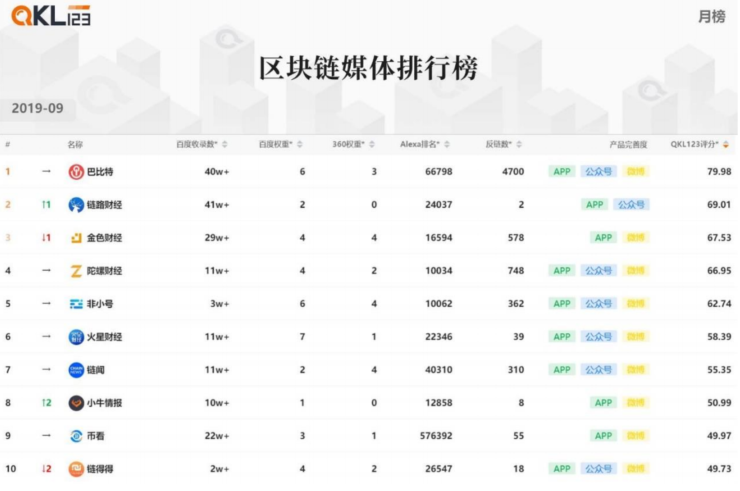Image resolution: width=740 pixels, height=491 pixels.
Task: Click the APP tag in 链路财经 row
Action: click(x=595, y=205)
